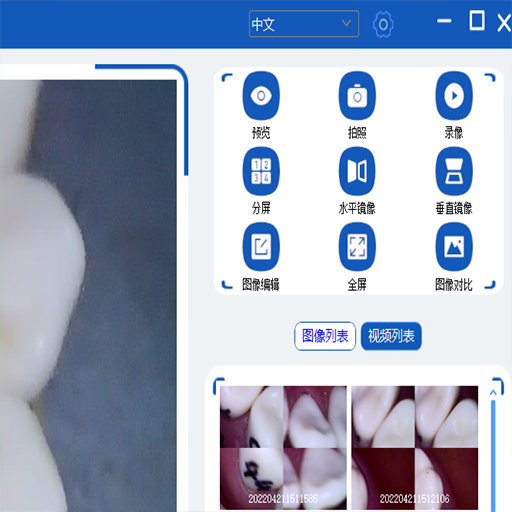Expand language list via chevron arrow

[346, 23]
